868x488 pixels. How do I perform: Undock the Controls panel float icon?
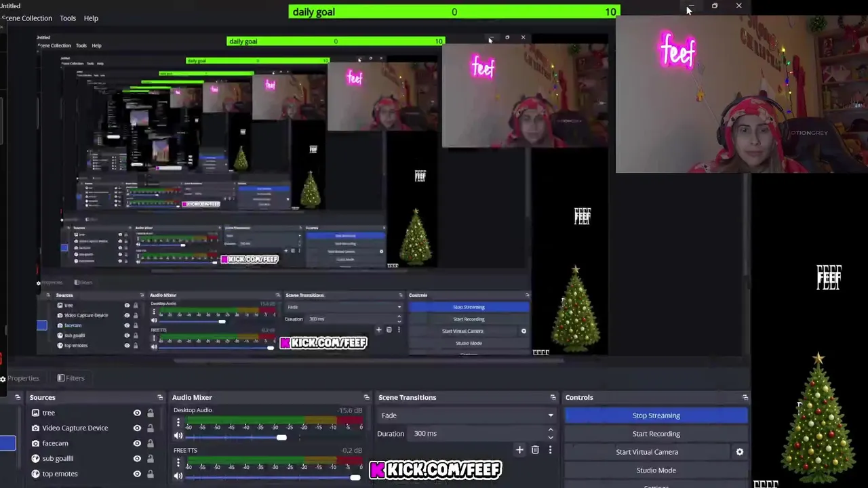745,397
